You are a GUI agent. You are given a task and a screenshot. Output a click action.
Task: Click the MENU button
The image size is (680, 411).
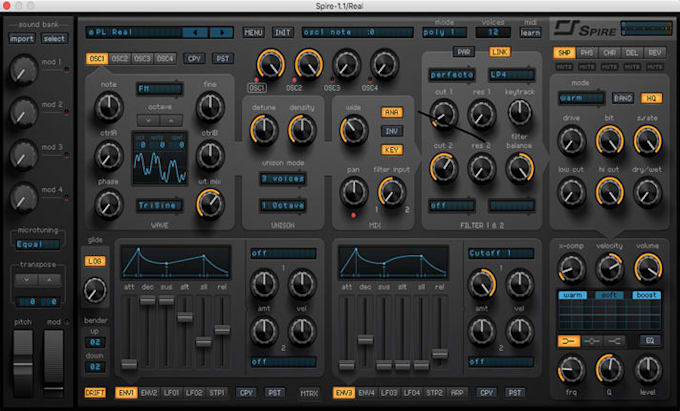tap(253, 32)
